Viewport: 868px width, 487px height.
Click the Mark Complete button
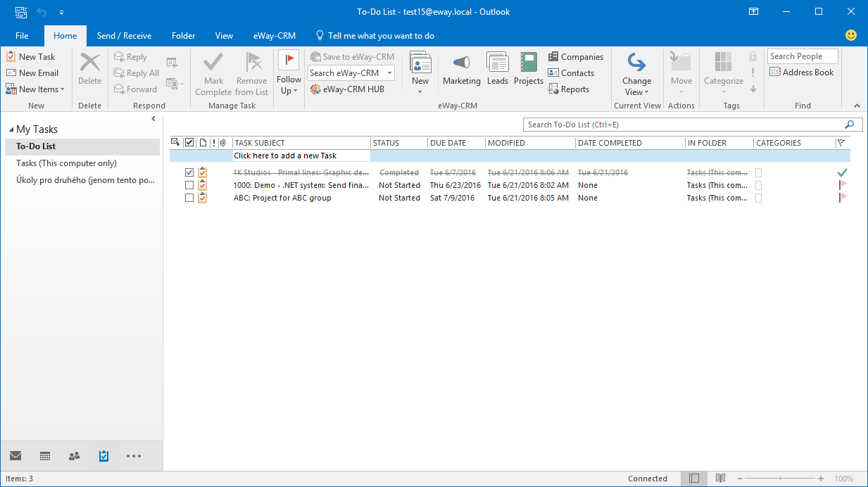tap(213, 75)
